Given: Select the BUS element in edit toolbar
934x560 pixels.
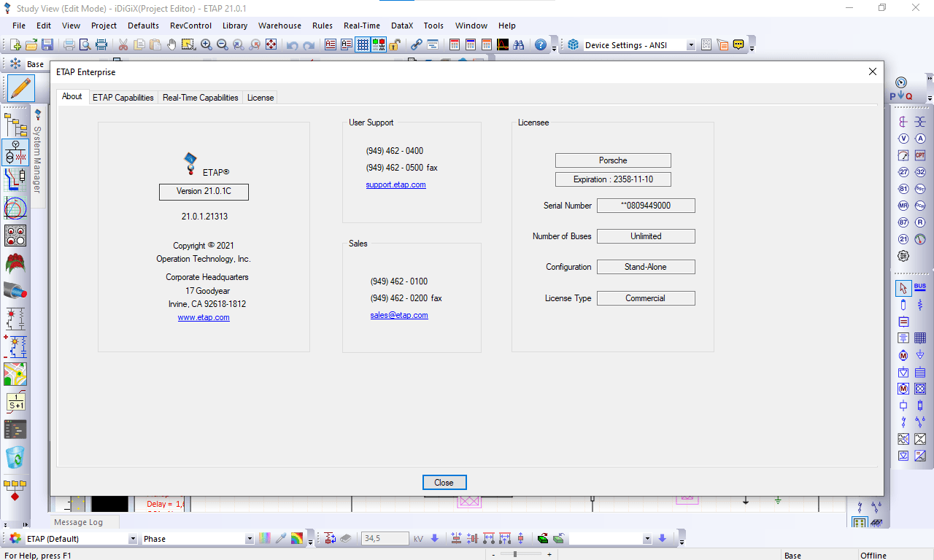Looking at the screenshot, I should pyautogui.click(x=920, y=287).
